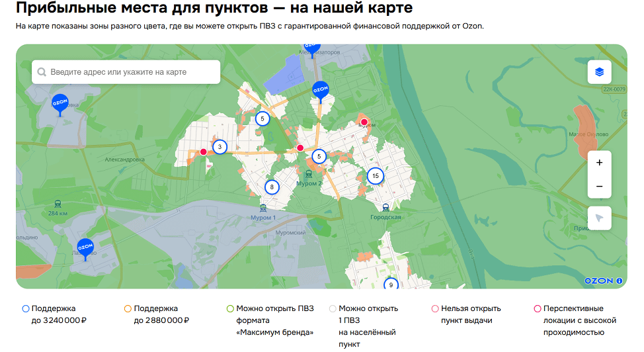Click the blue support zone polygon
This screenshot has width=644, height=352.
point(285,75)
